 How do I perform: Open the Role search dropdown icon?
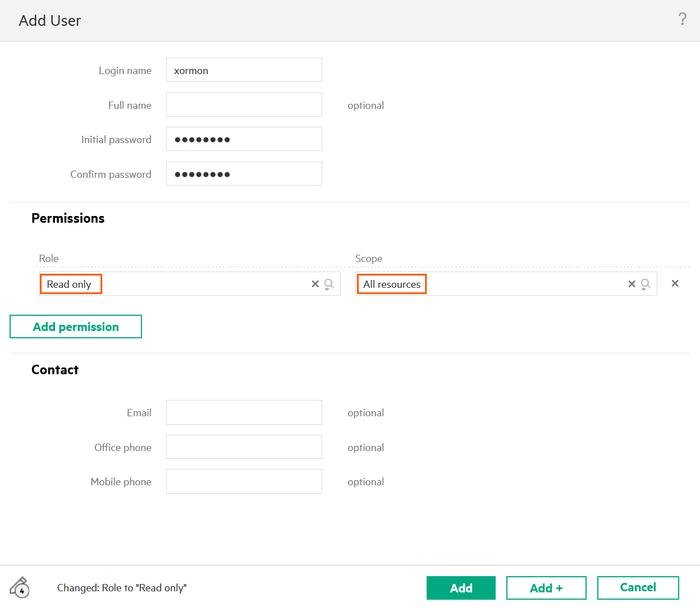tap(330, 284)
